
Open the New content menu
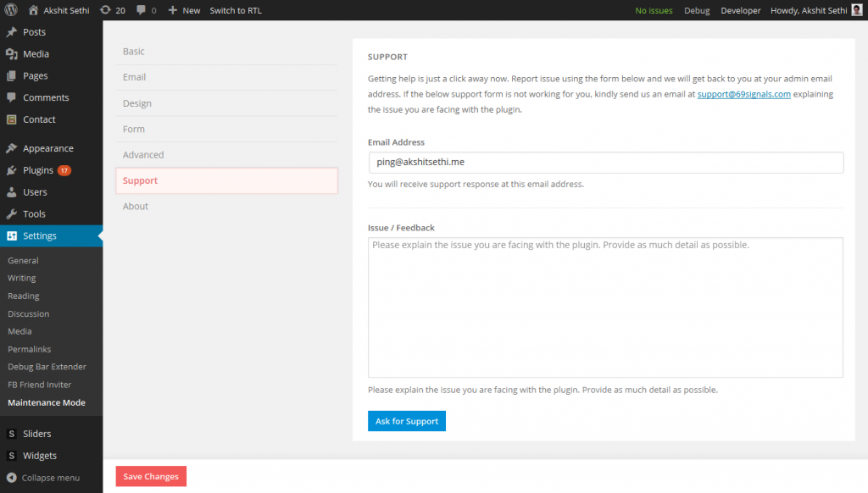pyautogui.click(x=184, y=10)
